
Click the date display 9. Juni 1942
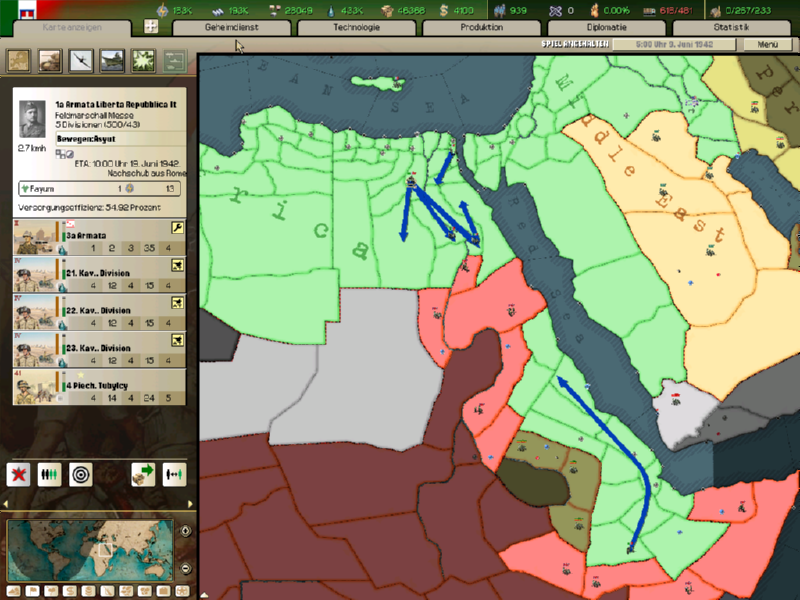coord(674,44)
